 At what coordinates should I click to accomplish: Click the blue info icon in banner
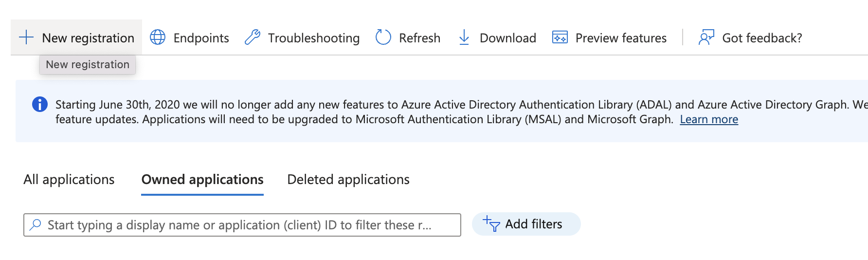point(40,104)
